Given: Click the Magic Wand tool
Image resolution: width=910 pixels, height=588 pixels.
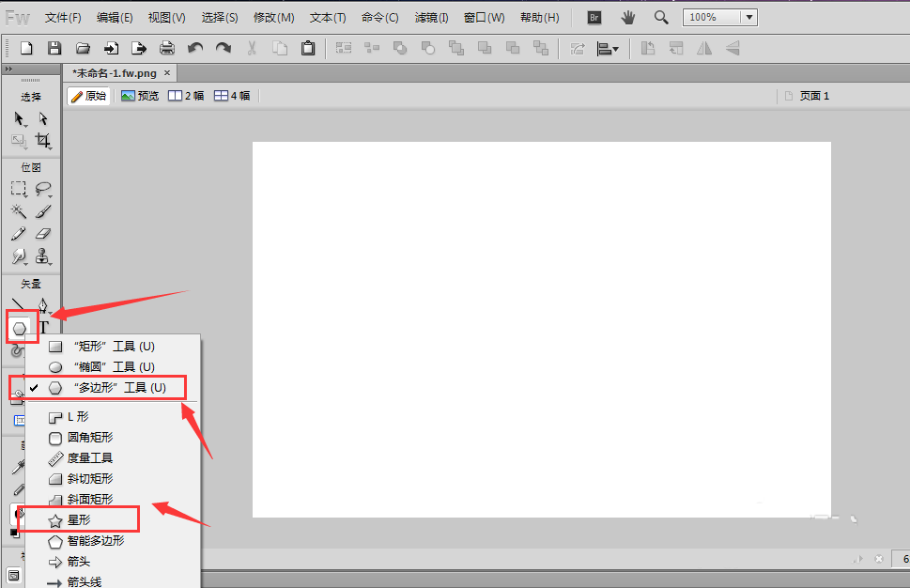Looking at the screenshot, I should 19,211.
